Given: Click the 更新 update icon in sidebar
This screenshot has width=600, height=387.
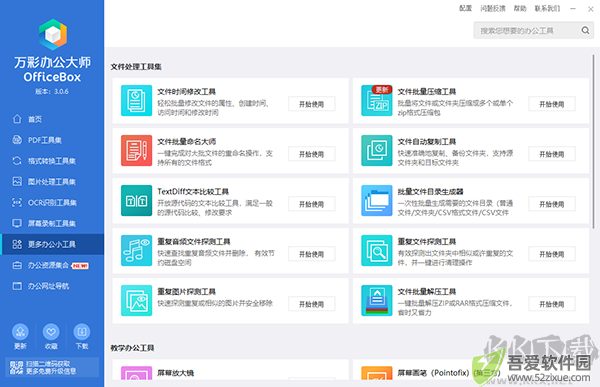Looking at the screenshot, I should pos(20,332).
